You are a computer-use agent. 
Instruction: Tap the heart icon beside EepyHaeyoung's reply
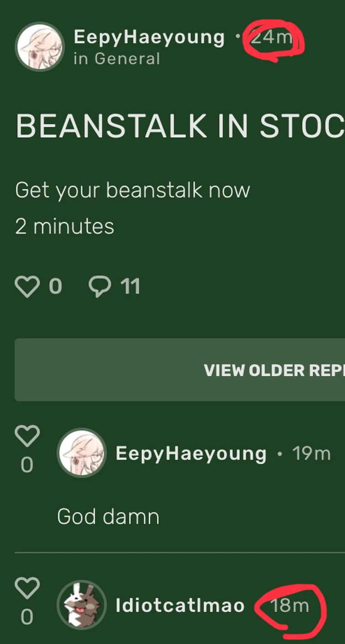tap(27, 437)
